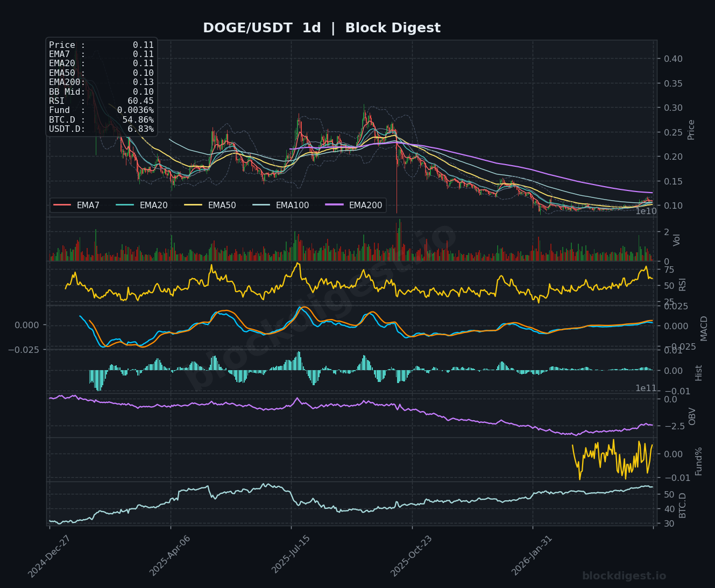Click the 2024-Dec-27 date label
Image resolution: width=715 pixels, height=588 pixels.
coord(49,556)
